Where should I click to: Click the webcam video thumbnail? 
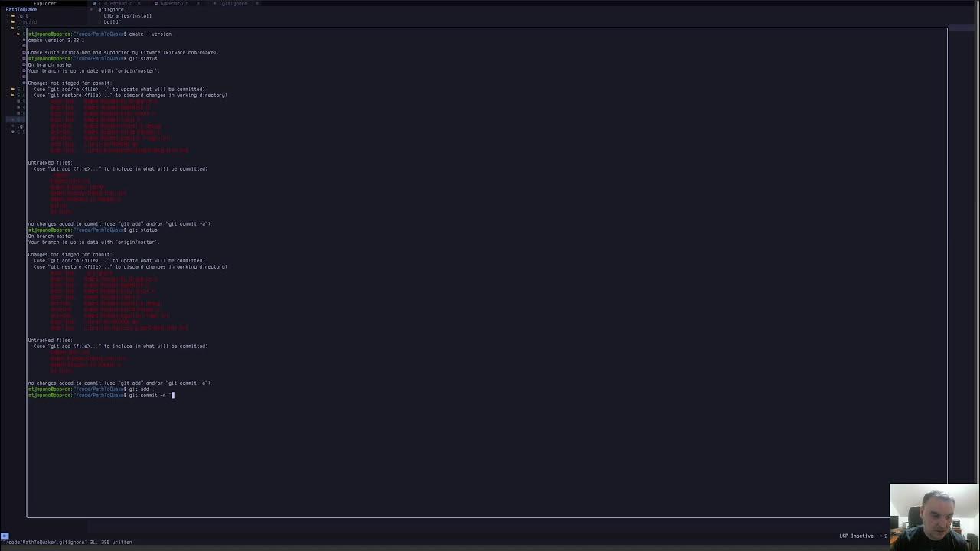[x=933, y=517]
